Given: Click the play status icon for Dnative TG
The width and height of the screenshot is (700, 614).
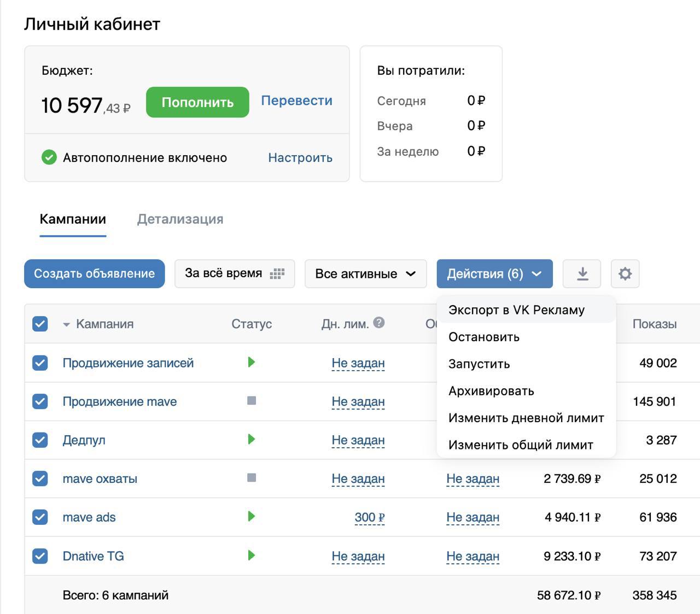Looking at the screenshot, I should (x=251, y=555).
